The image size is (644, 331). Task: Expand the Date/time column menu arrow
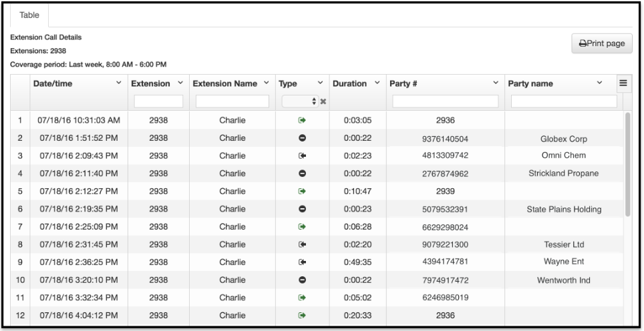pos(119,83)
